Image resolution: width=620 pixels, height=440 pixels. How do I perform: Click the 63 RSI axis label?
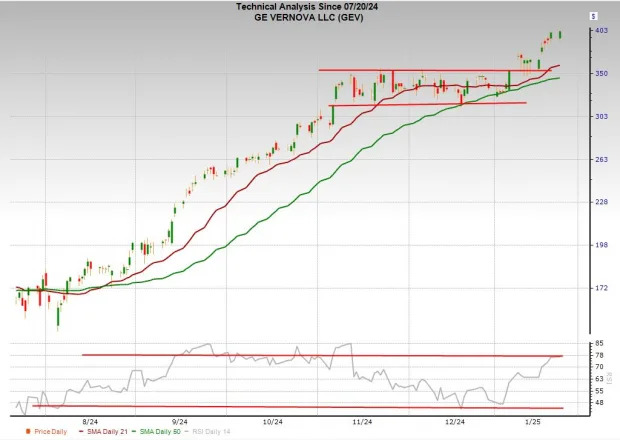599,379
